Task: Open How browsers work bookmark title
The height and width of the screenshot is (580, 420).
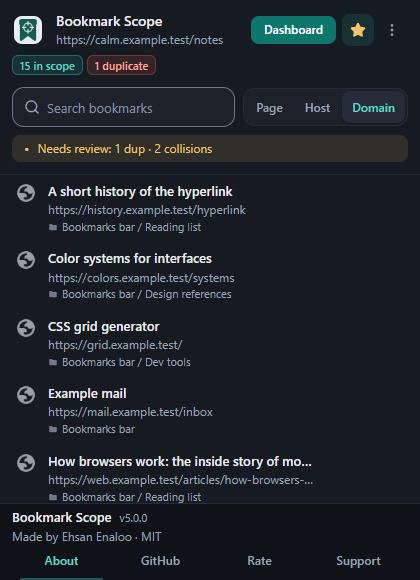Action: click(180, 461)
